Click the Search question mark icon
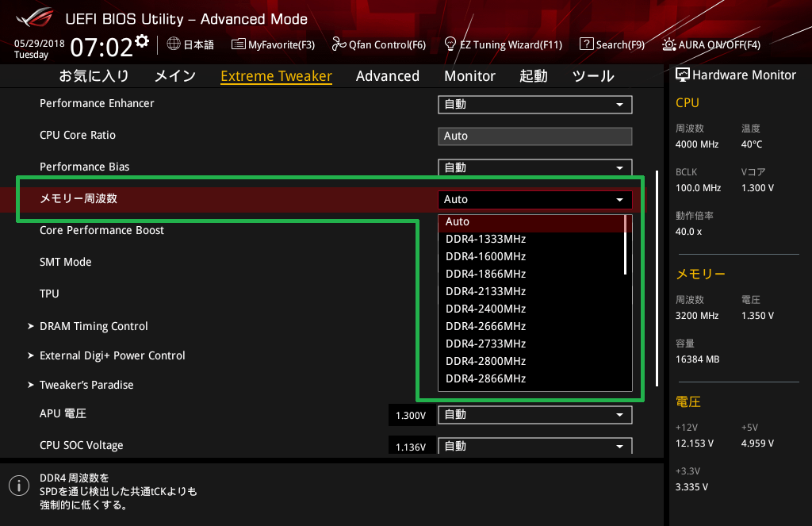The image size is (812, 526). [x=586, y=44]
